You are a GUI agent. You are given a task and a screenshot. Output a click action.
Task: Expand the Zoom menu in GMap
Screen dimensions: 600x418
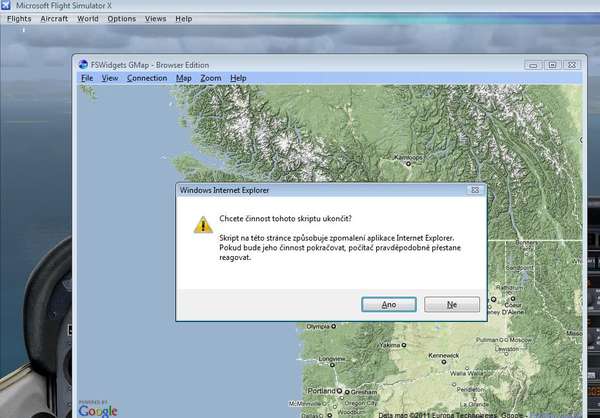tap(210, 78)
